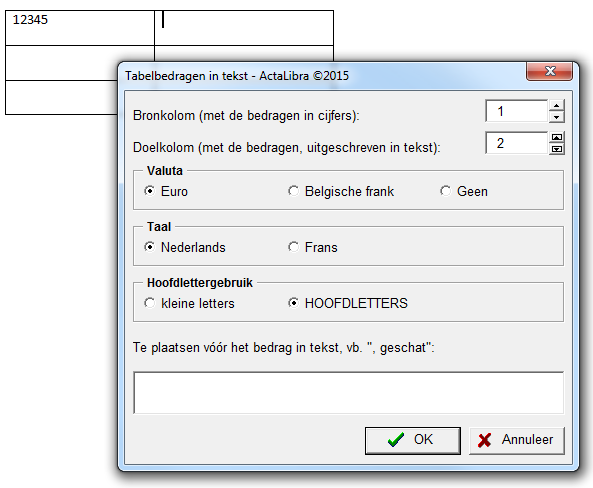
Task: Select Geen for no currency
Action: click(x=464, y=191)
